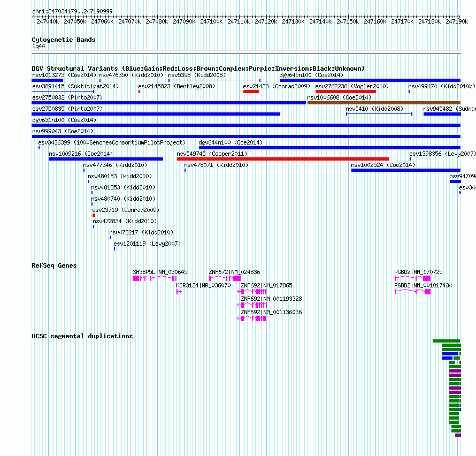Viewport: 476px width, 456px height.
Task: Select the ZNF672|NM_024836 gene label
Action: click(234, 272)
